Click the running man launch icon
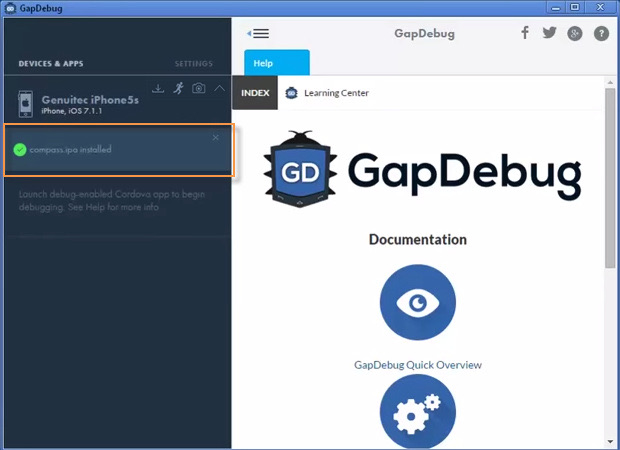The image size is (620, 450). tap(178, 88)
